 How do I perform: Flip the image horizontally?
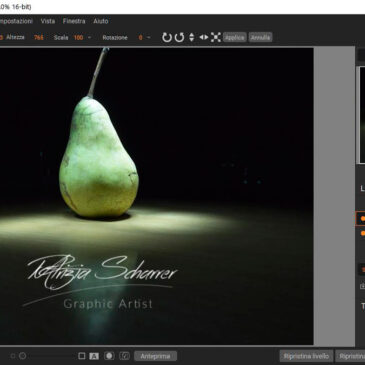coord(203,37)
